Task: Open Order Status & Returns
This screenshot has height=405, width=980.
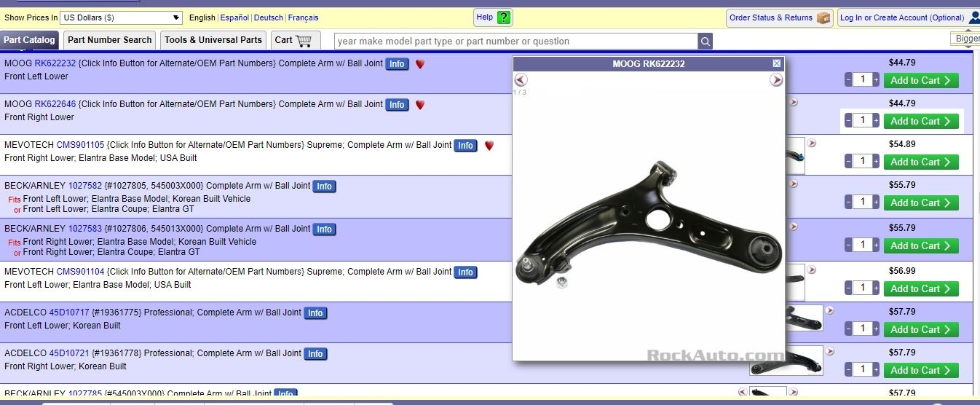Action: click(779, 17)
